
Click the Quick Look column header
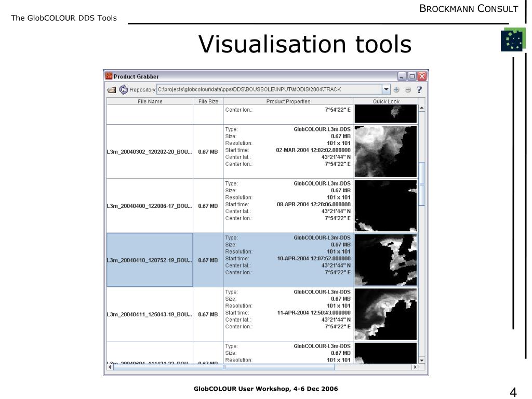(x=386, y=101)
